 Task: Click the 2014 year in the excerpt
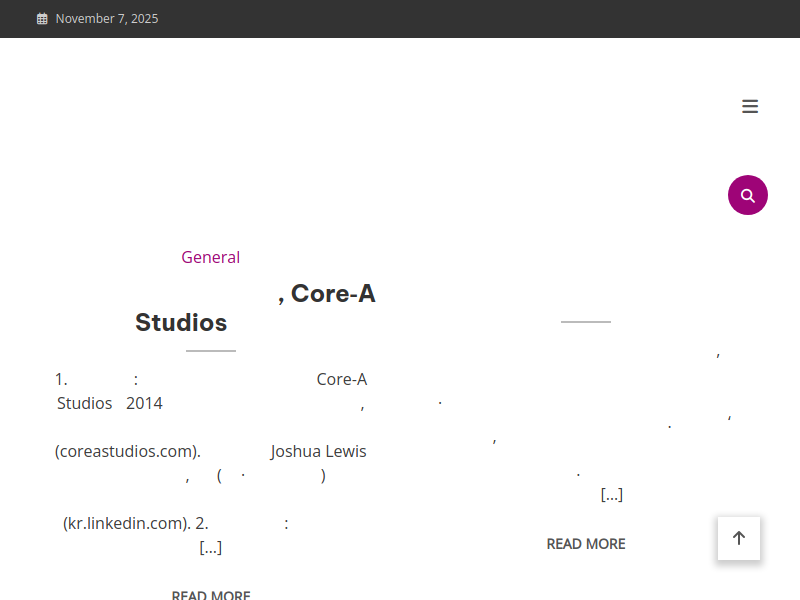coord(144,403)
